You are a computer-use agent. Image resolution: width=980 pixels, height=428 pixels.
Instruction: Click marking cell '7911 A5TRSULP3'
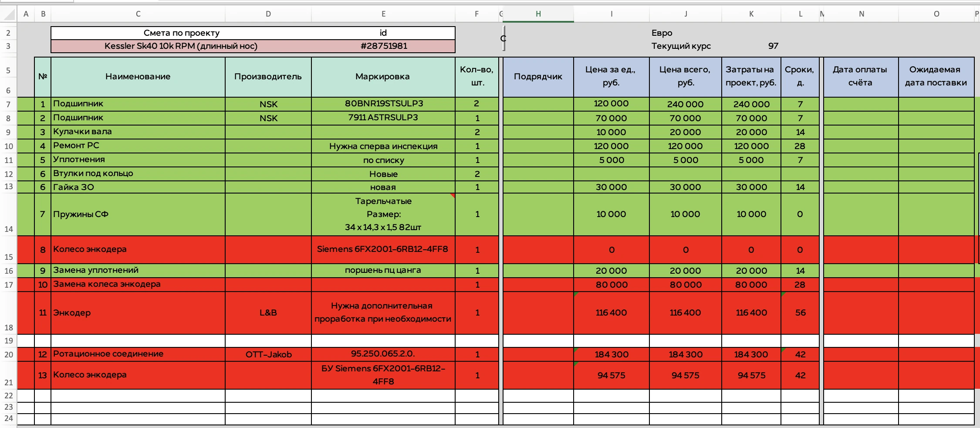point(383,118)
